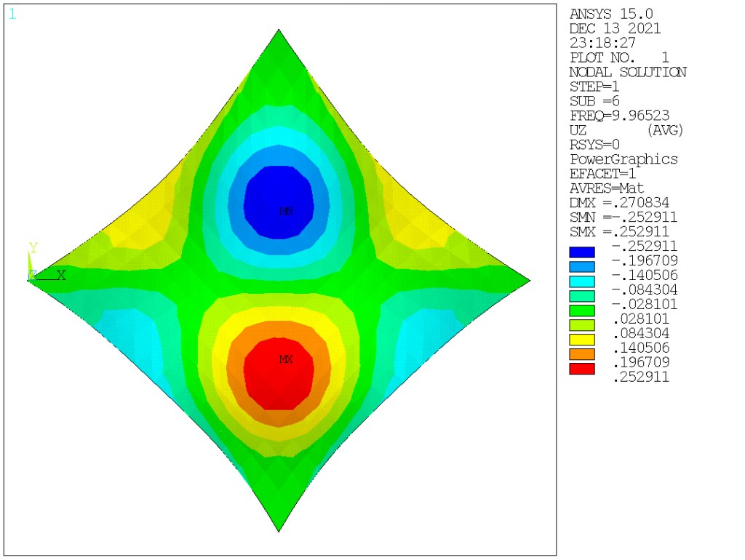Viewport: 745px width, 560px height.
Task: Select the DMX =.270834 text line
Action: coord(619,203)
